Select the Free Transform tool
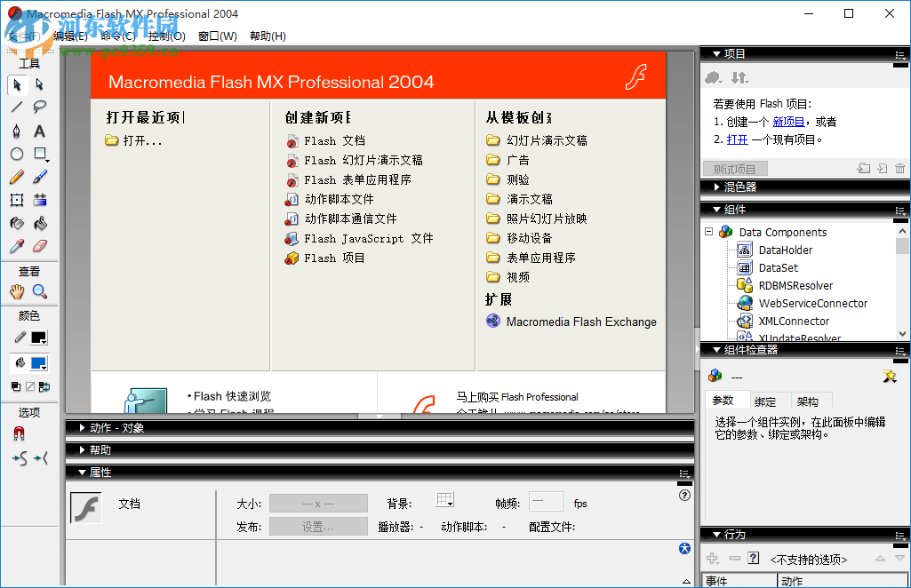Screen dimensions: 911x588 click(16, 200)
